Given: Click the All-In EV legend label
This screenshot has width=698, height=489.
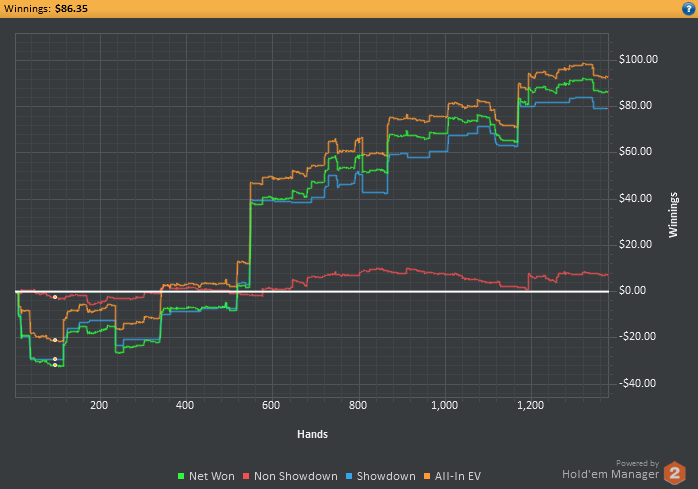Looking at the screenshot, I should [x=458, y=476].
